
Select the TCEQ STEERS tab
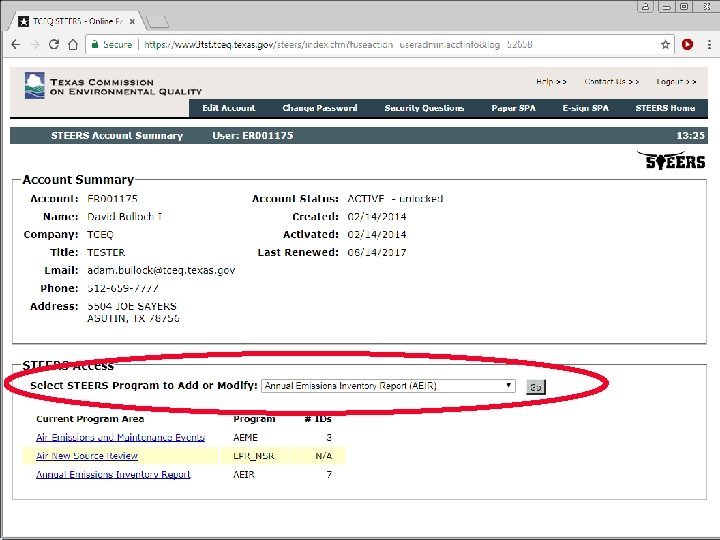[76, 21]
